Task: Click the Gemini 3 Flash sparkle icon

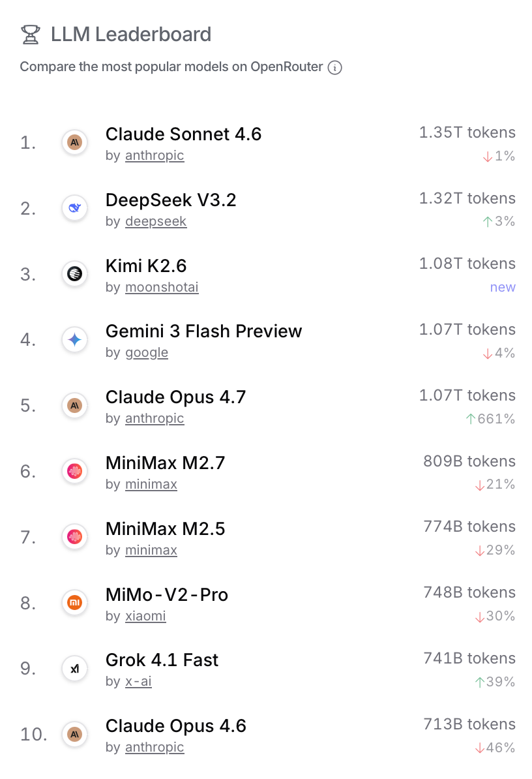Action: pos(74,340)
